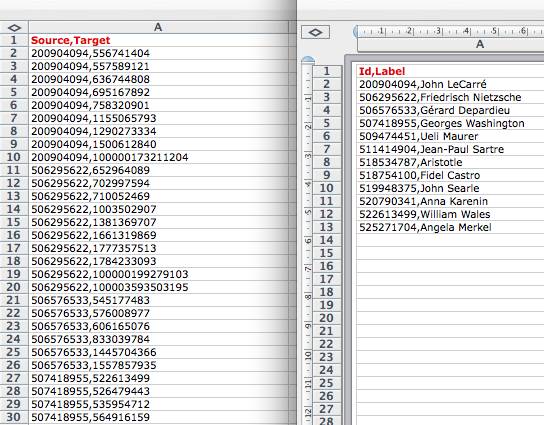Click cell '506295622,1777357513'
This screenshot has height=425, width=544.
(x=158, y=248)
